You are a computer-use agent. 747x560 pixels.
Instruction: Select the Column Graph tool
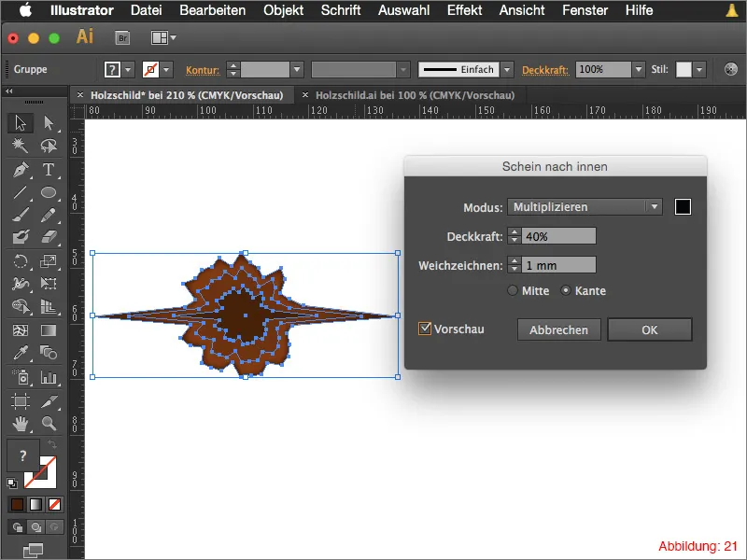pyautogui.click(x=49, y=377)
